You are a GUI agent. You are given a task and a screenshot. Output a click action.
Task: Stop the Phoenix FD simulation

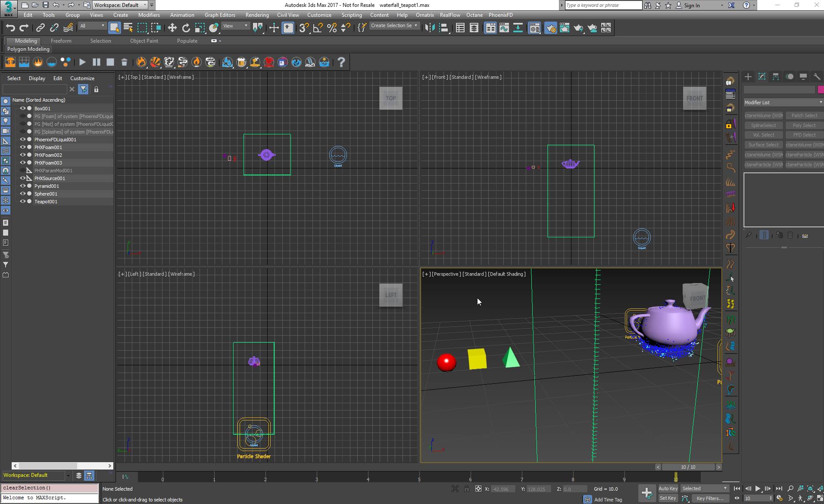(x=110, y=62)
